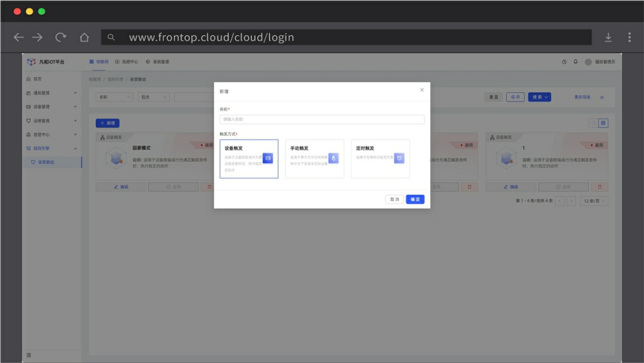Image resolution: width=644 pixels, height=363 pixels.
Task: Switch to 视频中心 top tab
Action: tap(127, 62)
